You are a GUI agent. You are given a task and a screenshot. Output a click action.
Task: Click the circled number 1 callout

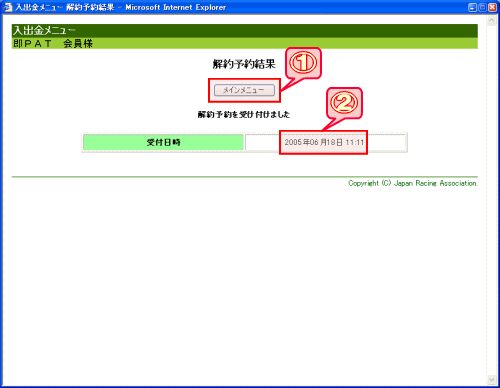point(303,63)
